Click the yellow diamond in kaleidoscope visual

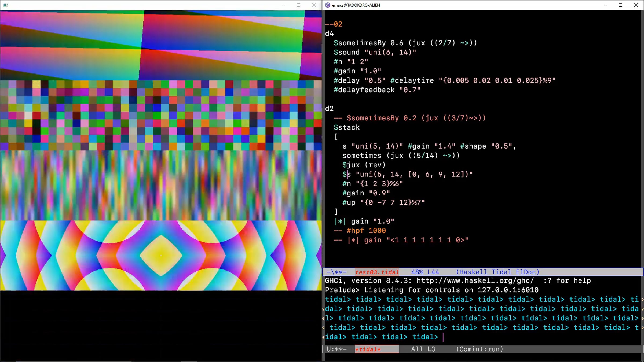coord(161,256)
